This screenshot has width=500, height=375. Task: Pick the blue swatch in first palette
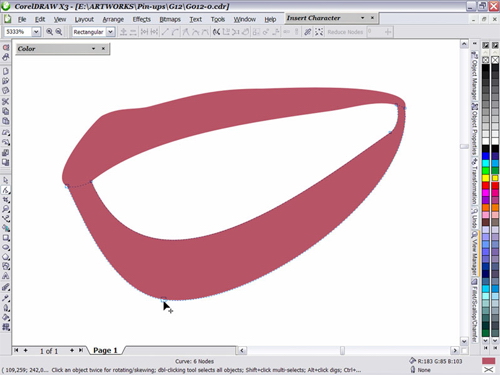pos(486,156)
